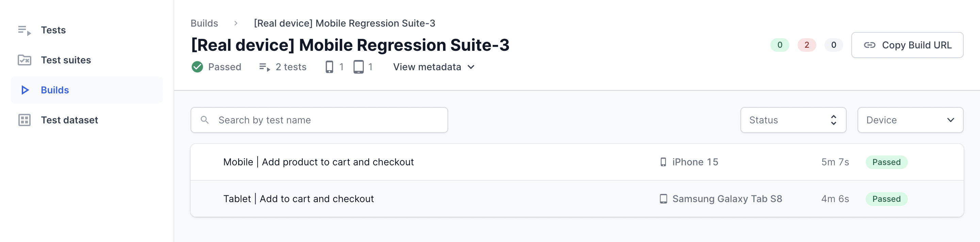The height and width of the screenshot is (242, 980).
Task: Click the iPhone 15 device icon
Action: 663,162
